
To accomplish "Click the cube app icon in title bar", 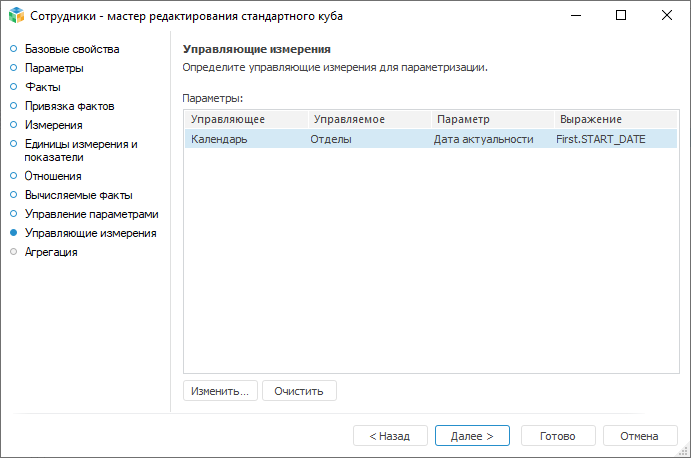I will click(15, 16).
